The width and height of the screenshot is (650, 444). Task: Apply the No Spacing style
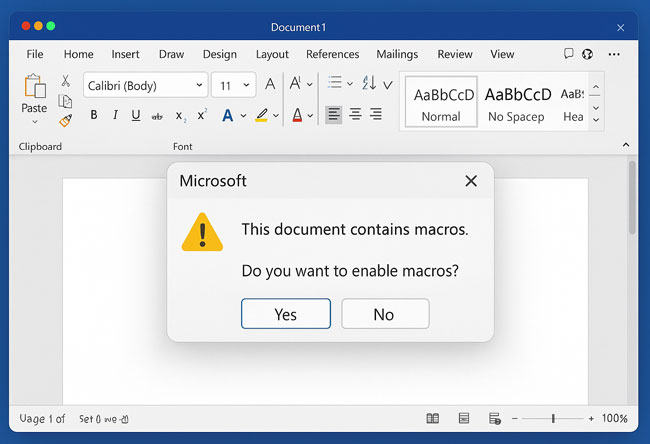[517, 105]
